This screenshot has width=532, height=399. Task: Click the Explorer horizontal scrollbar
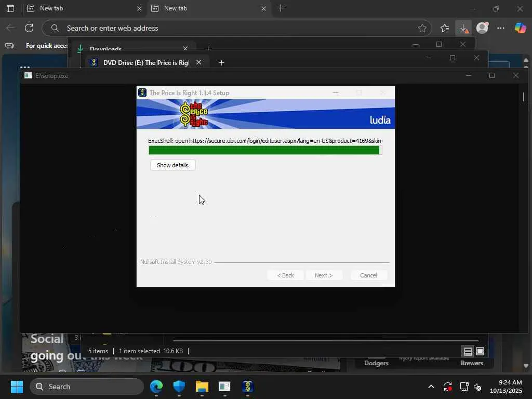(x=326, y=340)
